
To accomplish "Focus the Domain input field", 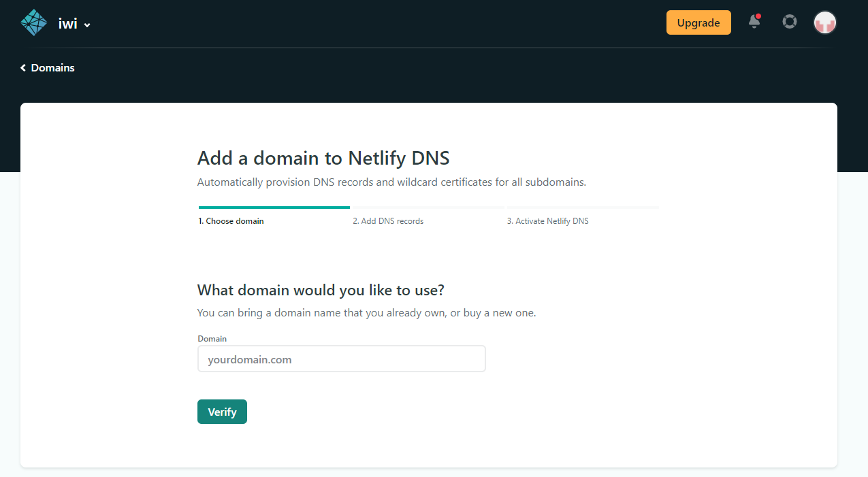I will click(x=342, y=359).
